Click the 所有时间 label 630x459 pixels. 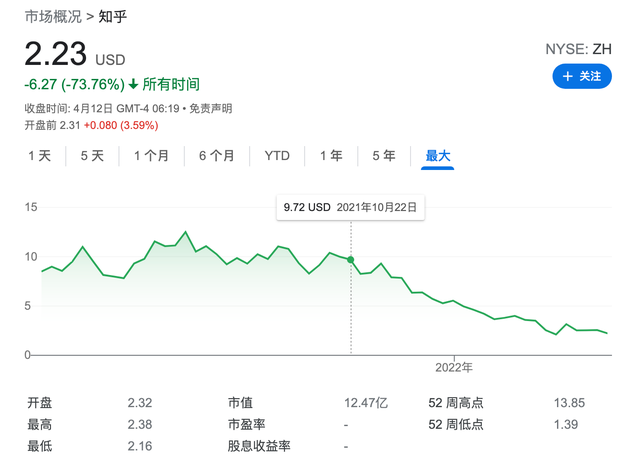[x=171, y=84]
